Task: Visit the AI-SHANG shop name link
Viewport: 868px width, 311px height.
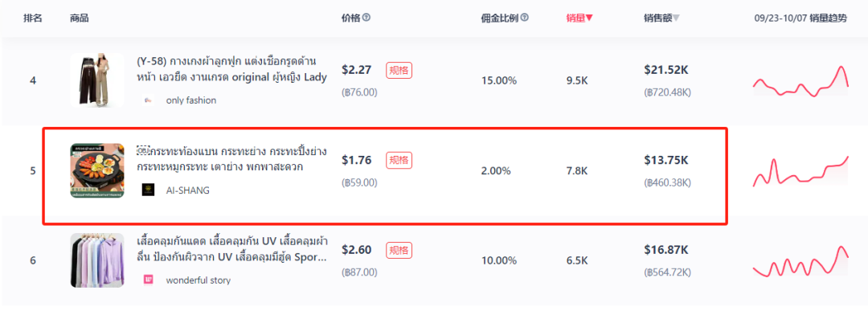Action: click(187, 190)
